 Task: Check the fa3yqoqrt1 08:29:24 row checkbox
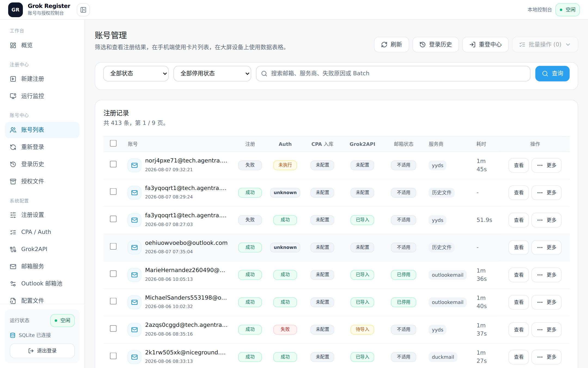113,192
